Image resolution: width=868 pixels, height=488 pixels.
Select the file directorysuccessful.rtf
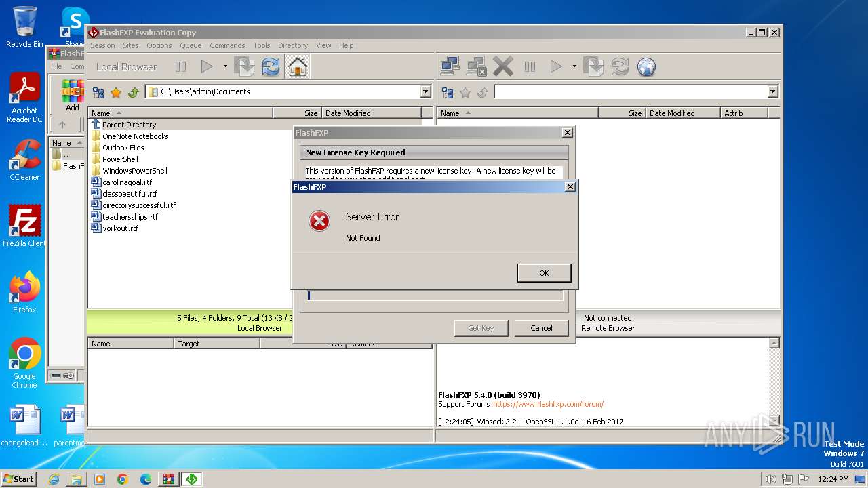click(x=138, y=205)
